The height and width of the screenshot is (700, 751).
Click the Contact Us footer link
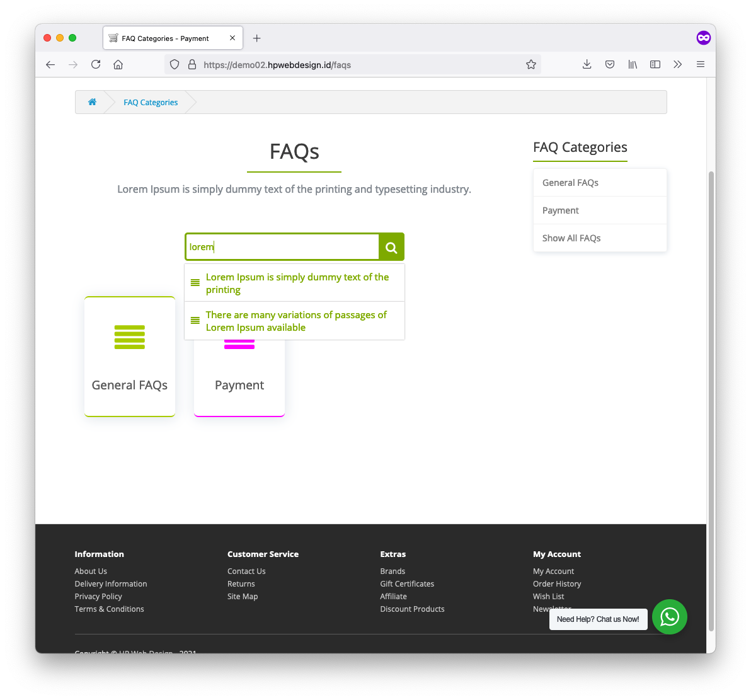point(246,571)
